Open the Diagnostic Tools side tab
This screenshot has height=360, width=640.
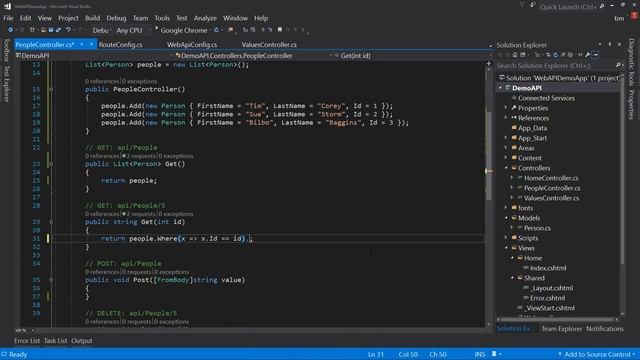[631, 62]
